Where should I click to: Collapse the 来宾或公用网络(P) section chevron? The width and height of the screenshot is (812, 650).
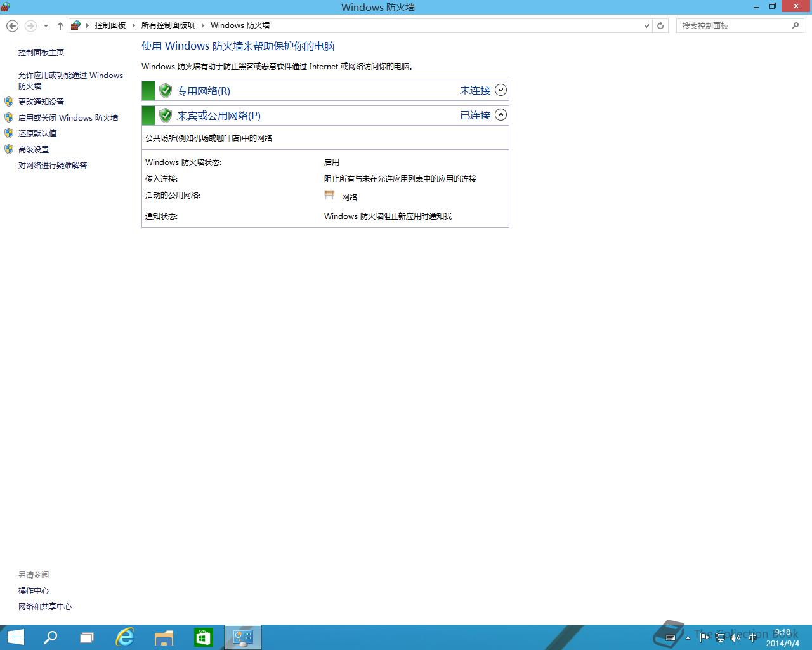click(501, 115)
